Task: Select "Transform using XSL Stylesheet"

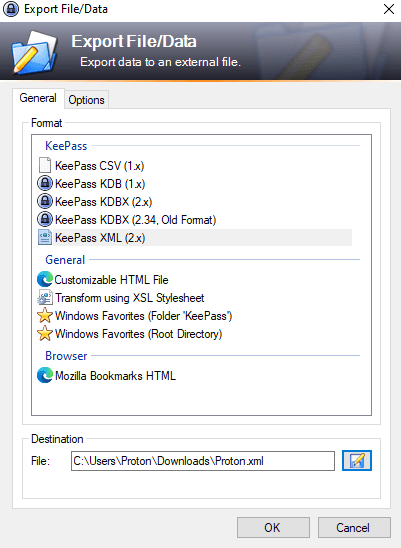Action: [130, 298]
